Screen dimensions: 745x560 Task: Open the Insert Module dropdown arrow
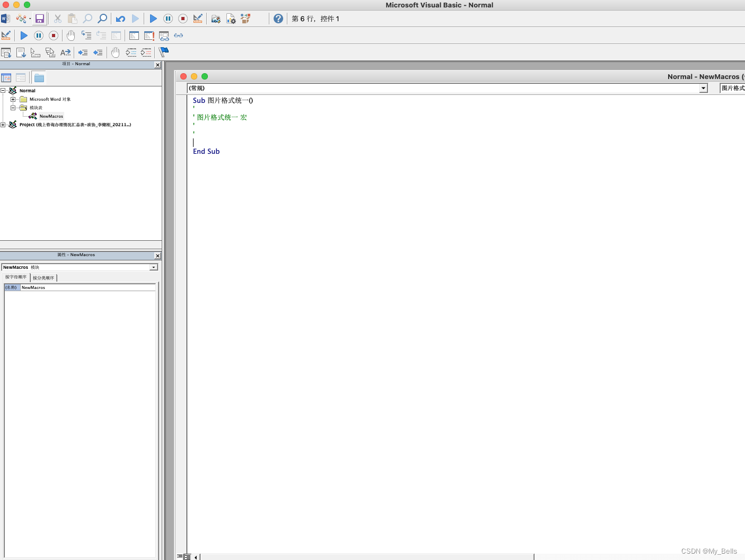(30, 19)
